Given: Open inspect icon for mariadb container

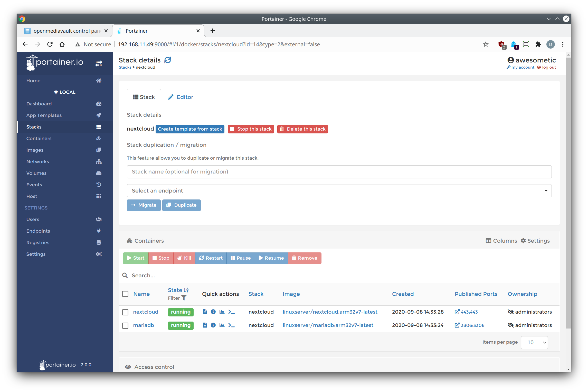Looking at the screenshot, I should point(213,325).
